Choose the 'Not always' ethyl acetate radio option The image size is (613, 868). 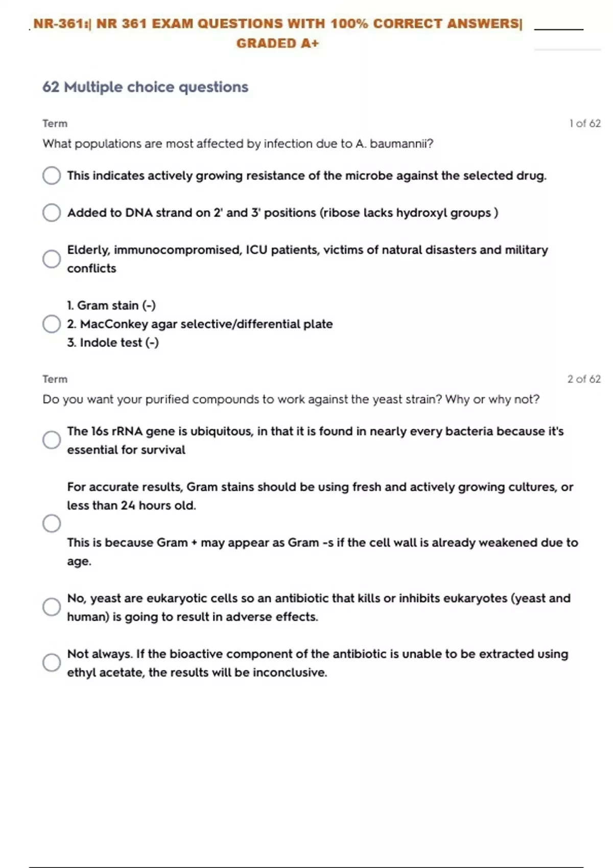52,663
